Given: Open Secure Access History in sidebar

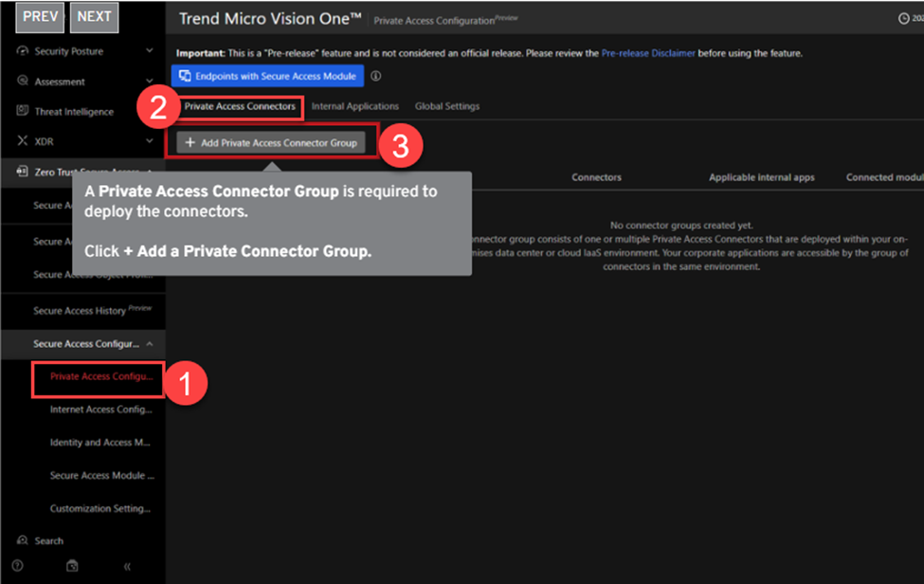Looking at the screenshot, I should [93, 310].
